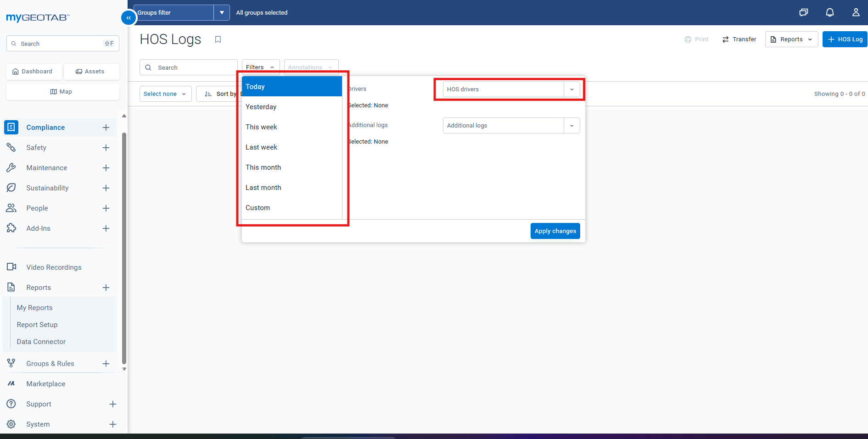
Task: Expand the Maintenance section with plus
Action: tap(106, 167)
